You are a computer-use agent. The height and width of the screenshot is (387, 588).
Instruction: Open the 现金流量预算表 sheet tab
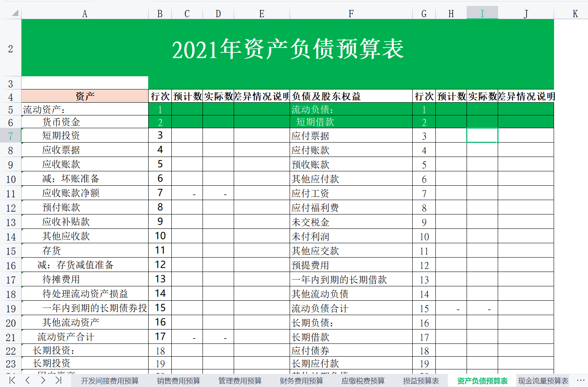[543, 381]
